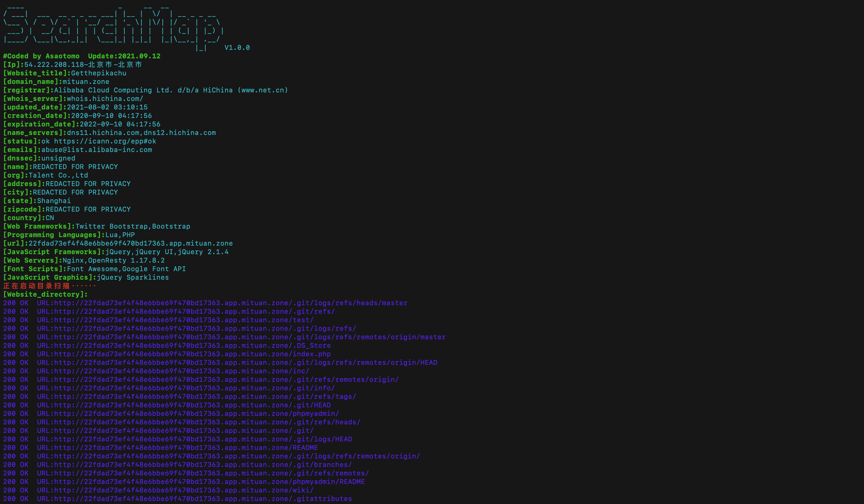Click the status icann.org/epp#ok line
The height and width of the screenshot is (504, 864).
point(79,141)
